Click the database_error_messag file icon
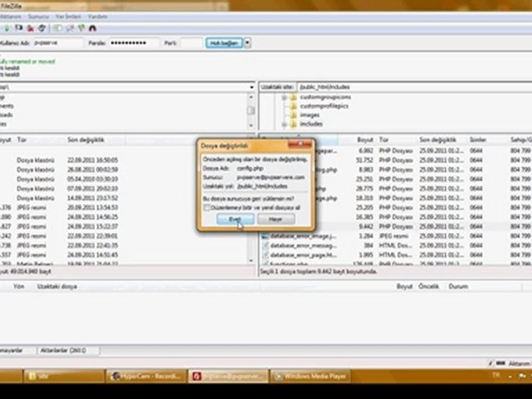This screenshot has width=532, height=399. (x=265, y=245)
